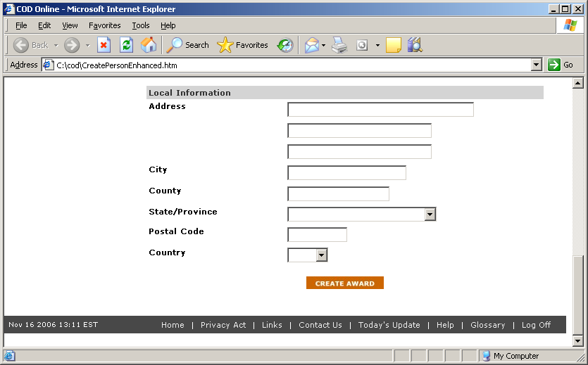The height and width of the screenshot is (365, 588).
Task: Open the Help menu
Action: click(168, 25)
